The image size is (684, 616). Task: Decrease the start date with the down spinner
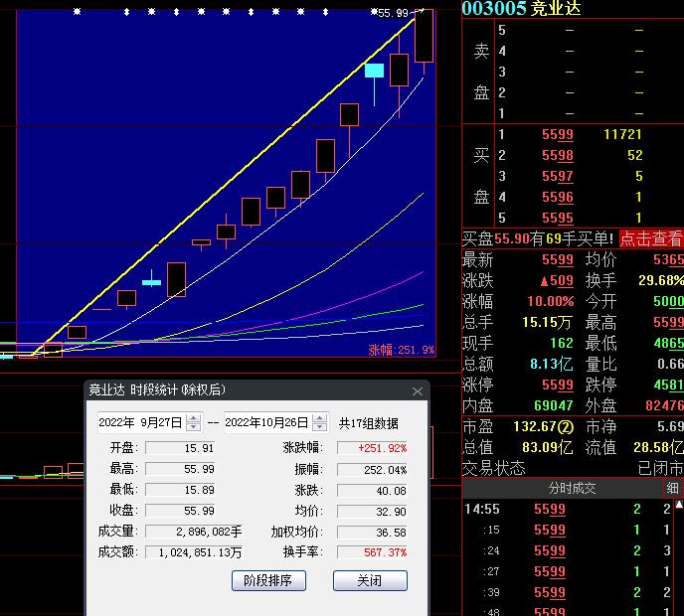point(194,427)
